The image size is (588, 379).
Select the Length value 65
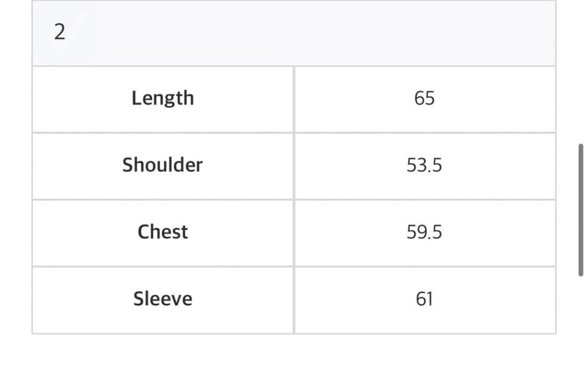click(x=424, y=99)
